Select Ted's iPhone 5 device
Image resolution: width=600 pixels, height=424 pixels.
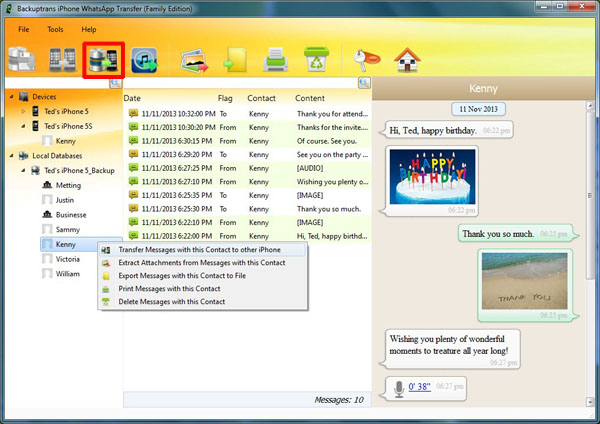click(66, 111)
